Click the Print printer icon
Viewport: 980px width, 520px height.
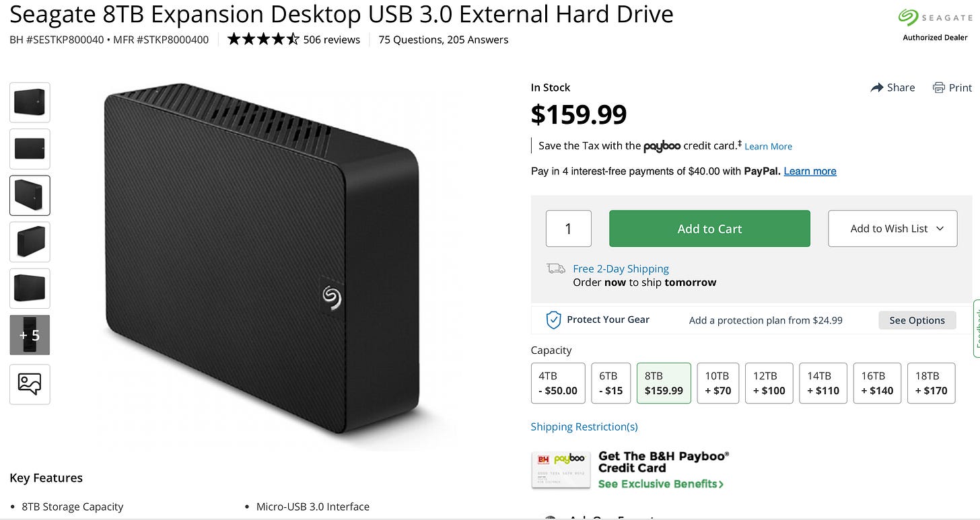point(938,87)
